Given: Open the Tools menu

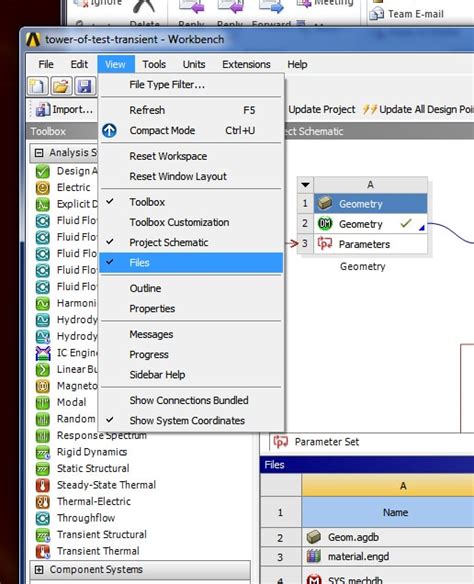Looking at the screenshot, I should click(x=154, y=64).
